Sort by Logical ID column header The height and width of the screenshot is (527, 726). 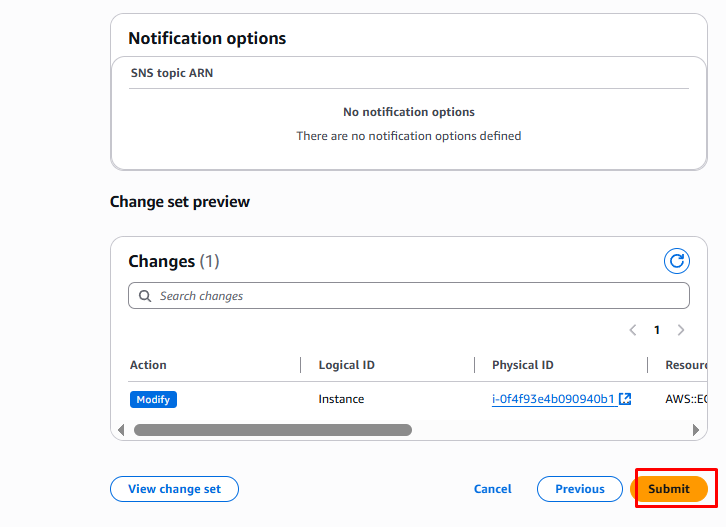point(346,365)
